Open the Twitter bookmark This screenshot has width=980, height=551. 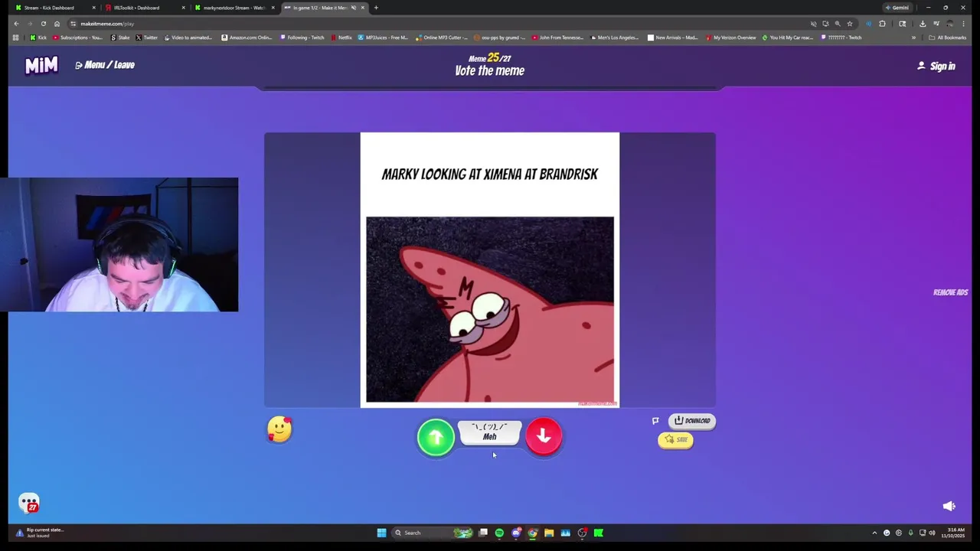coord(146,37)
